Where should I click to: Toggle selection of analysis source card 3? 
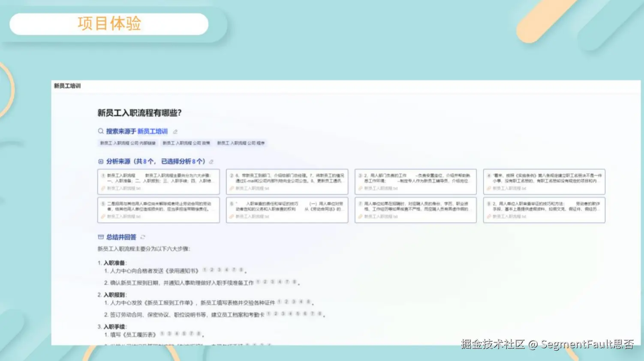coord(415,181)
